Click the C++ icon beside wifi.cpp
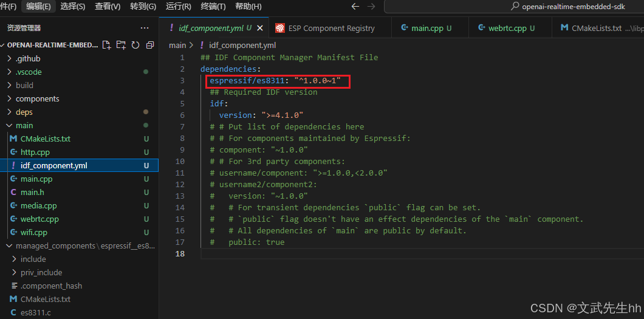This screenshot has height=319, width=644. click(13, 232)
